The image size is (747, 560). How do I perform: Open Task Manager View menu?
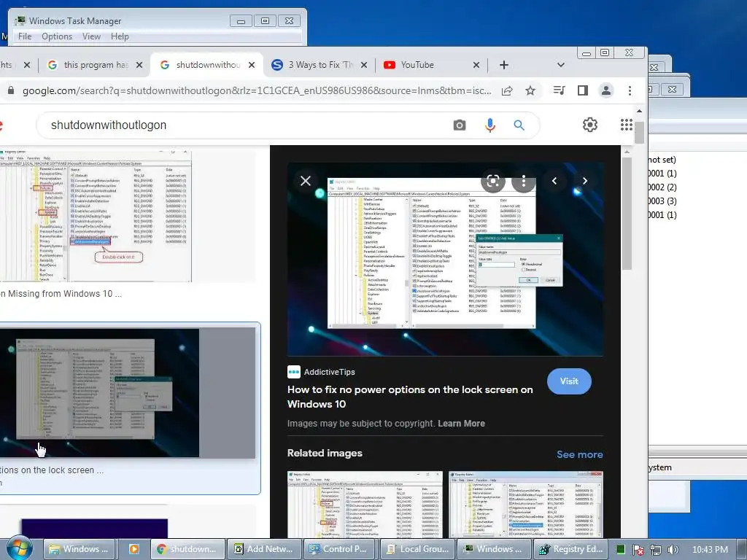[x=91, y=36]
